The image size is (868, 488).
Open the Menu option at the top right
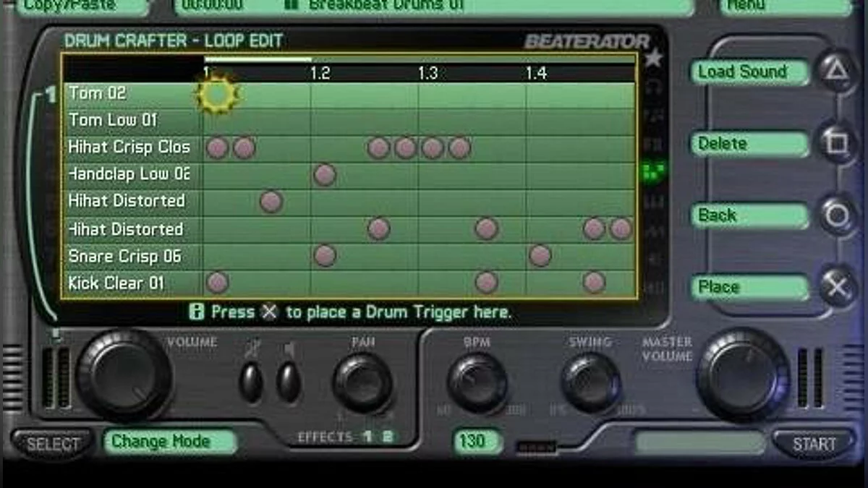[785, 6]
